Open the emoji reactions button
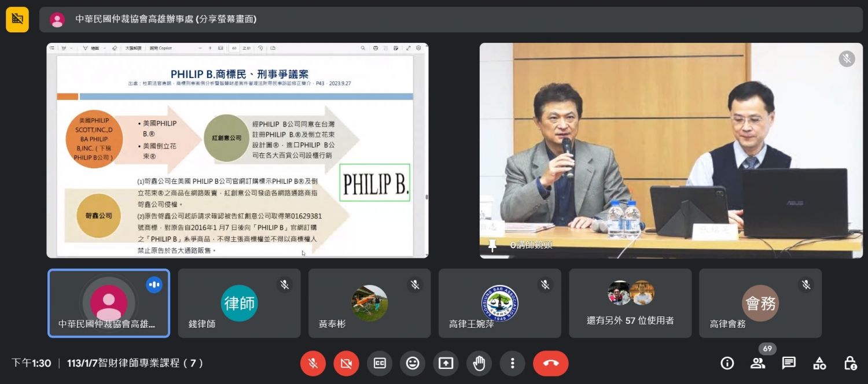 [413, 363]
